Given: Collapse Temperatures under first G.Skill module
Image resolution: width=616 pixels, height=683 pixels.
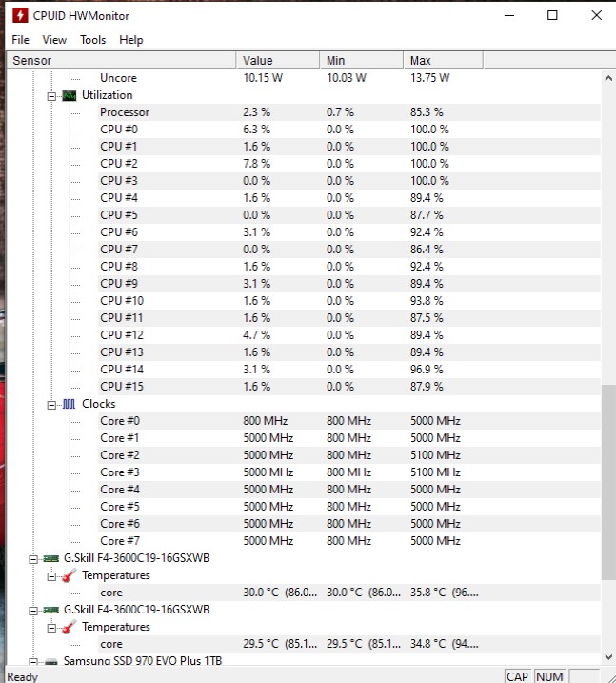Looking at the screenshot, I should 51,576.
